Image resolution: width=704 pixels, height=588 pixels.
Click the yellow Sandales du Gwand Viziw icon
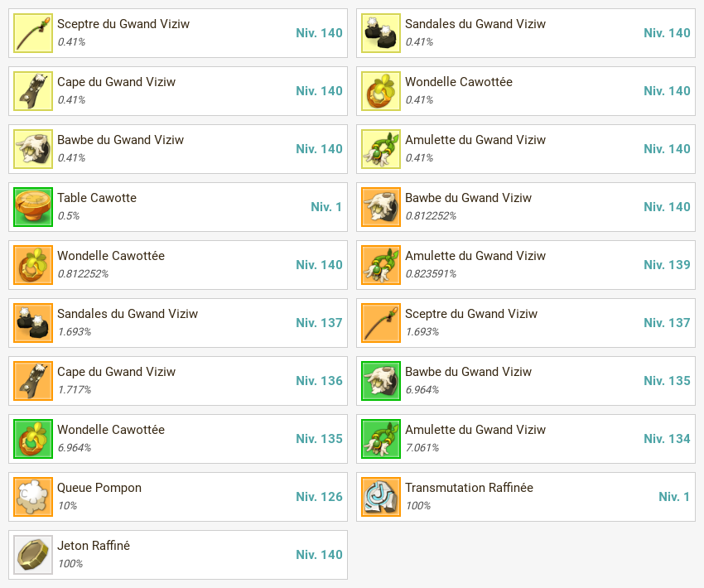tap(381, 33)
